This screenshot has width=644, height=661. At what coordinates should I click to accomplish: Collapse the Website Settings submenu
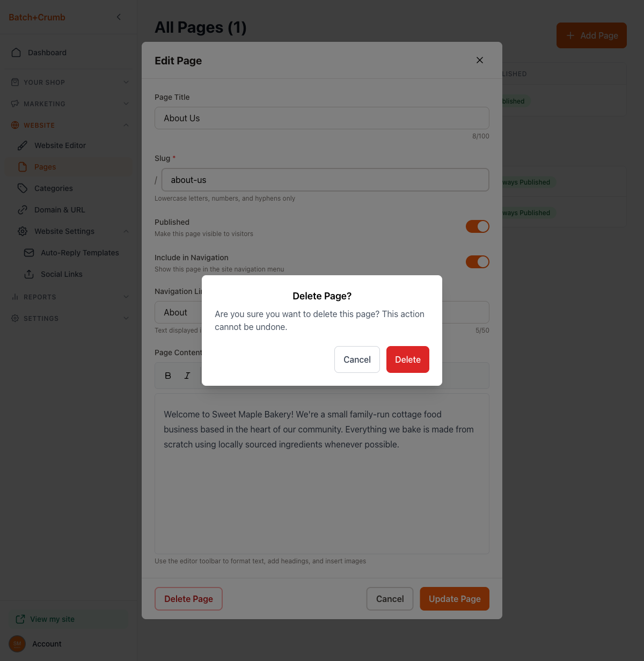(126, 231)
